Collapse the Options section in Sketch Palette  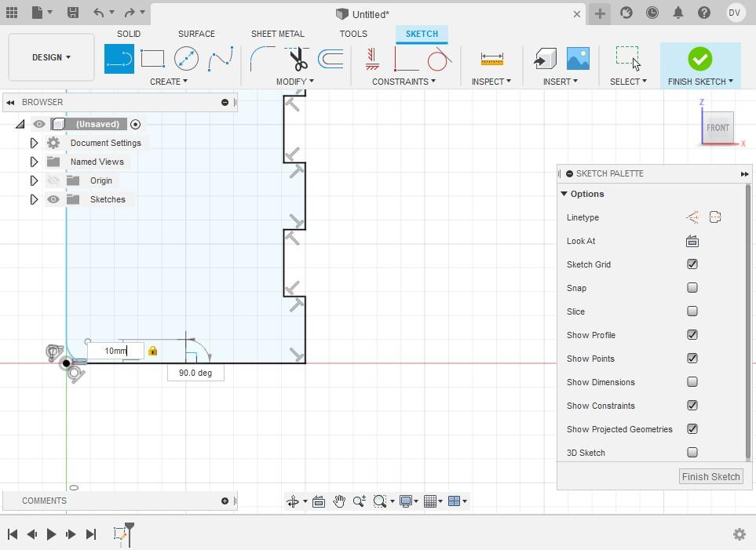(564, 194)
